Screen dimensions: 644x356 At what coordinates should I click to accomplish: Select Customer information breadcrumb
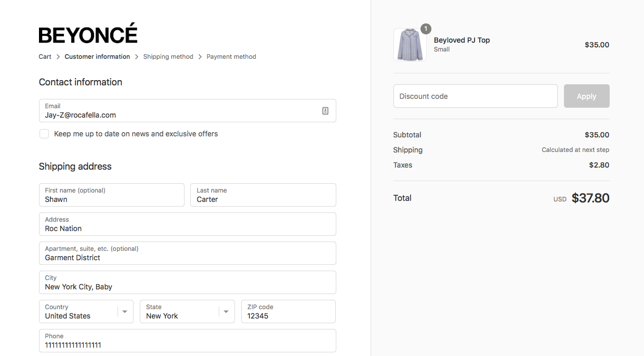click(97, 57)
